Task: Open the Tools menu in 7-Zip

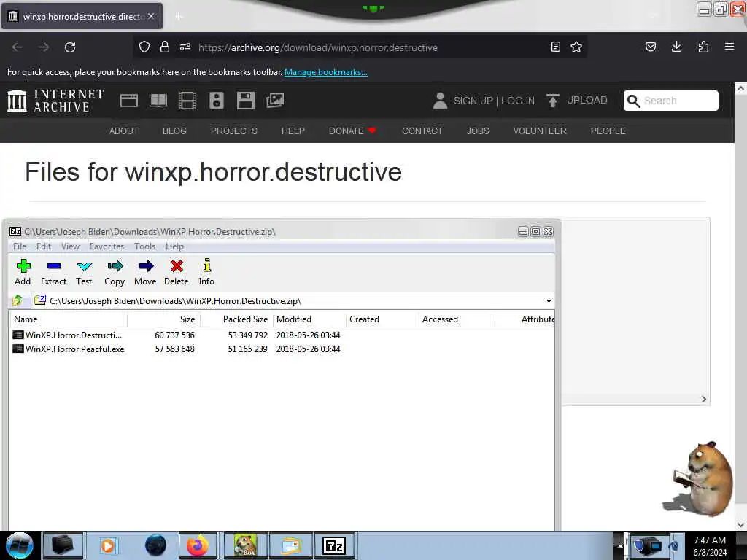Action: click(x=145, y=246)
